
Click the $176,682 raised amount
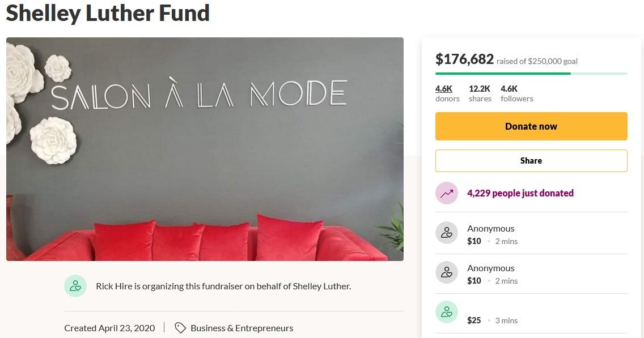click(x=464, y=59)
